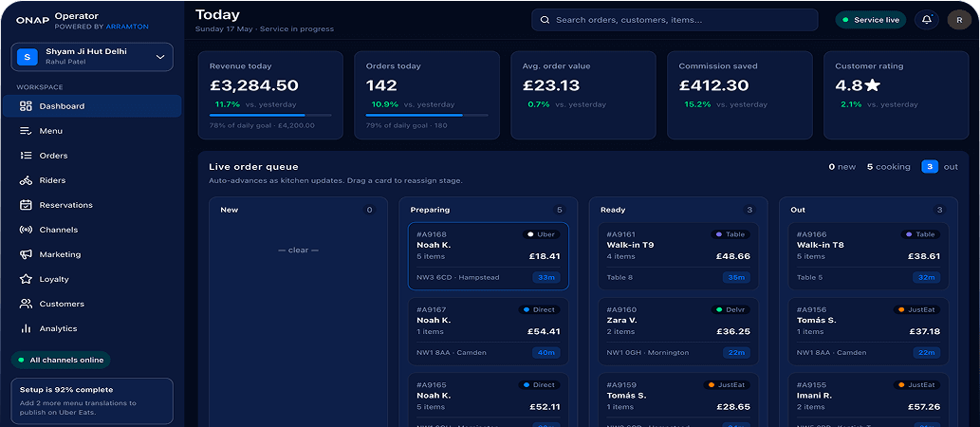
Task: Open the Setup is 92% complete card
Action: tap(93, 402)
